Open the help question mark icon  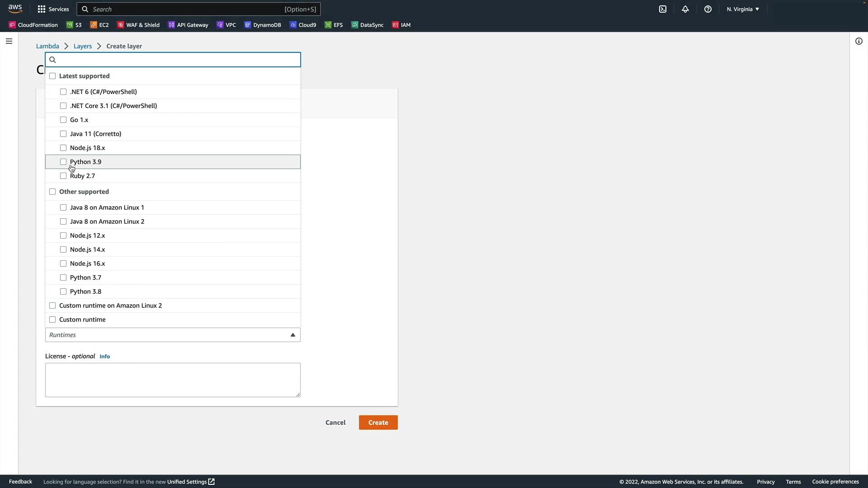click(x=708, y=9)
